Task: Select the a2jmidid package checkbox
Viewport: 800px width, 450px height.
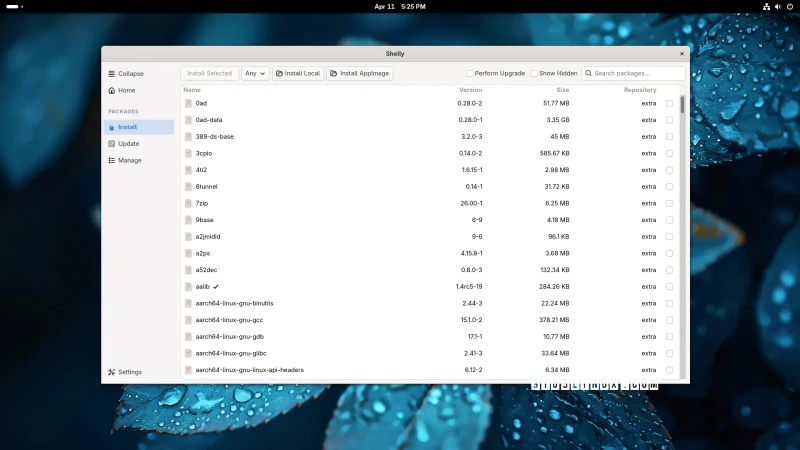Action: click(x=669, y=237)
